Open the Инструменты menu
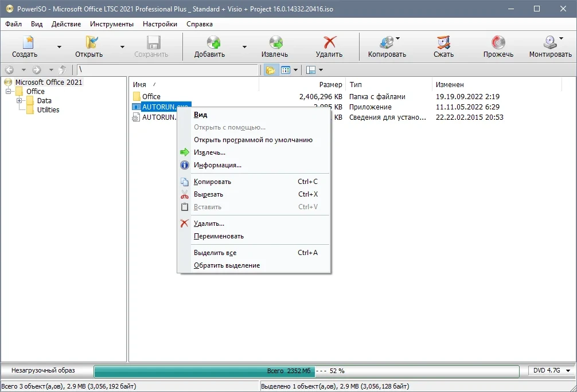 pyautogui.click(x=111, y=24)
